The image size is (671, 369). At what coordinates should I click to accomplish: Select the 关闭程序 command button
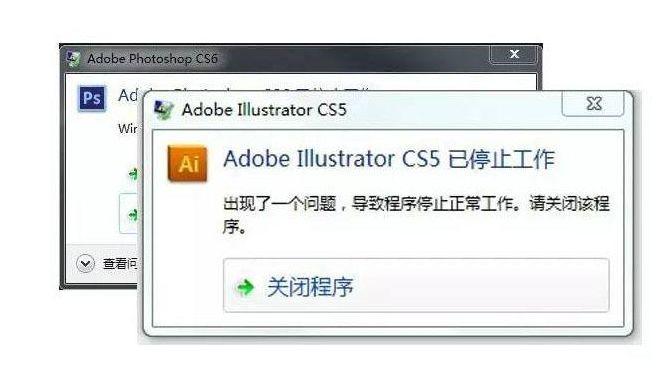pyautogui.click(x=416, y=286)
